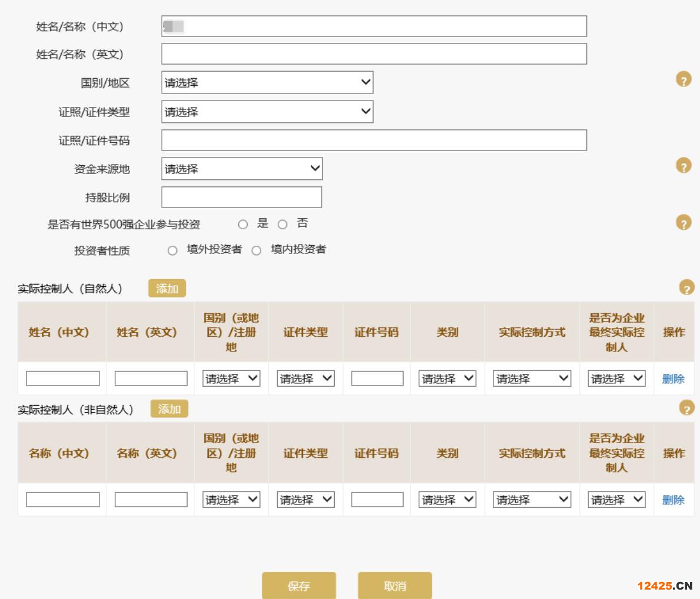The width and height of the screenshot is (700, 599).
Task: Focus the 证照/证件号码 input field
Action: [x=374, y=140]
